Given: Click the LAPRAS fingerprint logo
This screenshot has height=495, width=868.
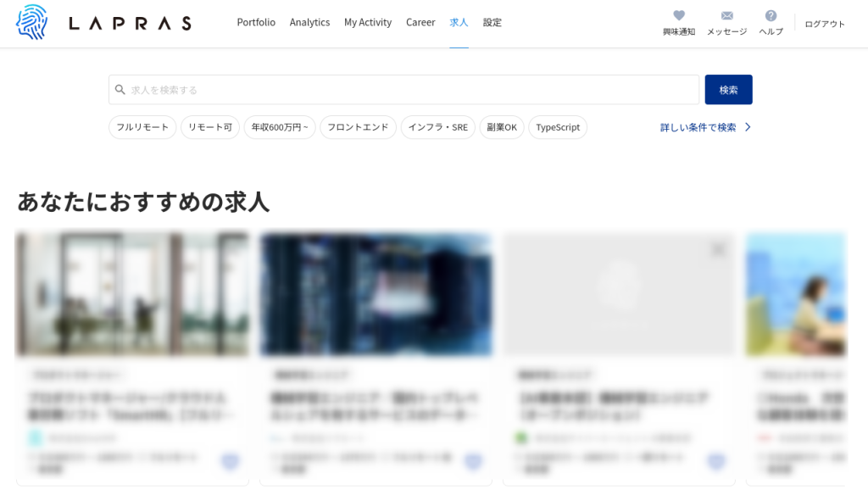Looking at the screenshot, I should (x=32, y=23).
